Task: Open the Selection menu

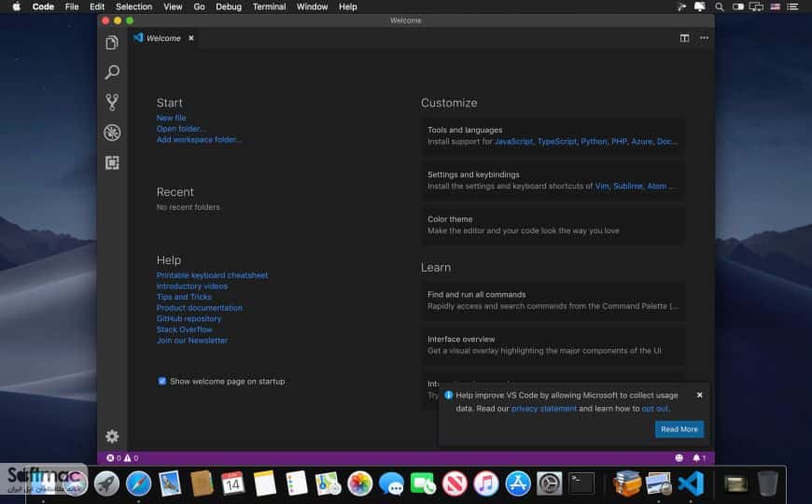Action: click(133, 7)
